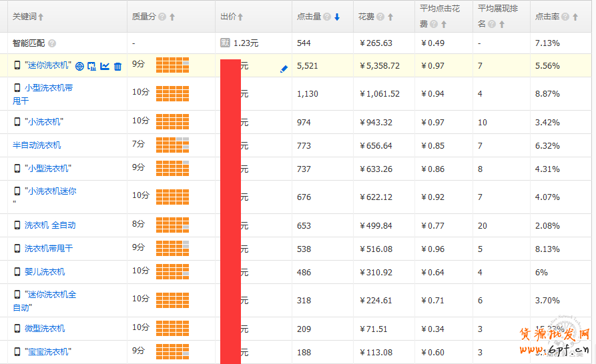Click the mobile icon beside "小洗衣机"

(17, 121)
